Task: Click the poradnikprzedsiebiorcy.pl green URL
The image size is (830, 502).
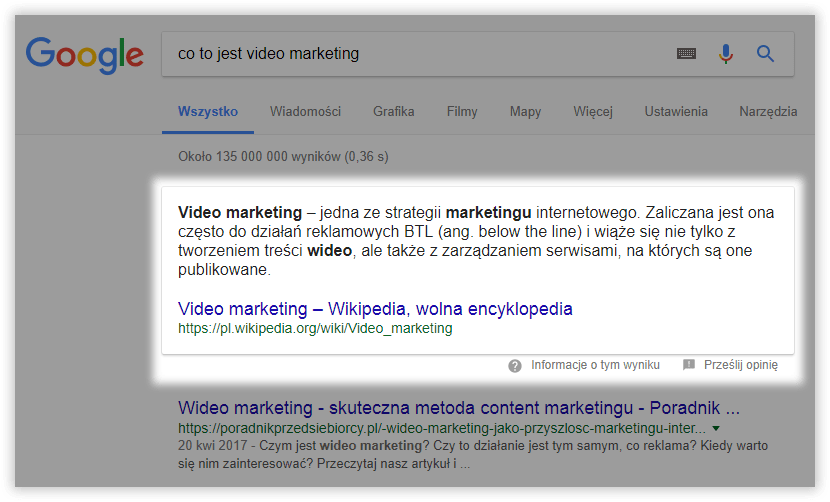Action: pyautogui.click(x=441, y=428)
